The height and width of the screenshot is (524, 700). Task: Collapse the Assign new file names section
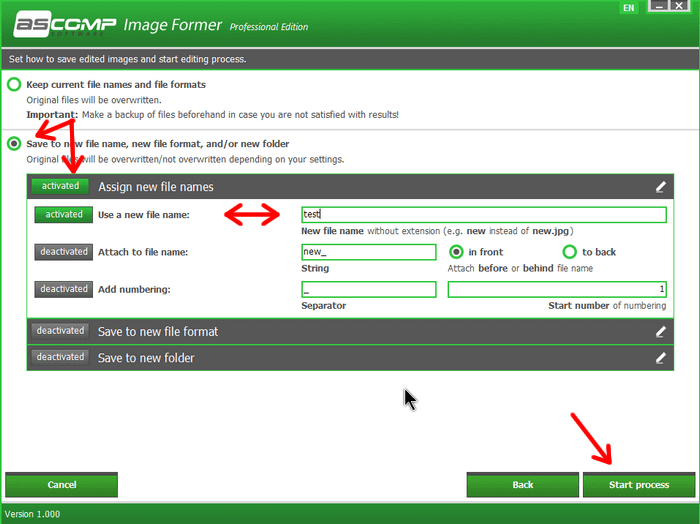(350, 187)
